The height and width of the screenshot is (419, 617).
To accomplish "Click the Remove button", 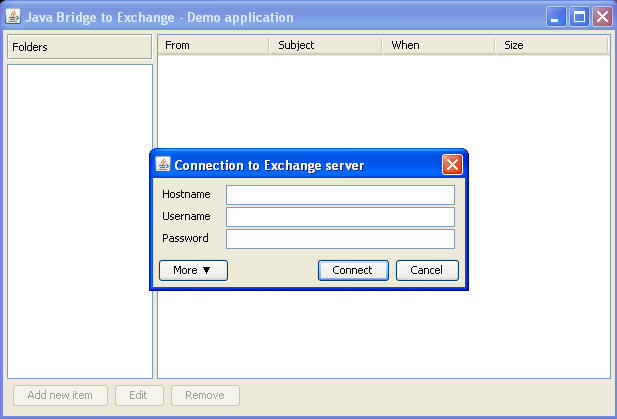I will pyautogui.click(x=205, y=395).
